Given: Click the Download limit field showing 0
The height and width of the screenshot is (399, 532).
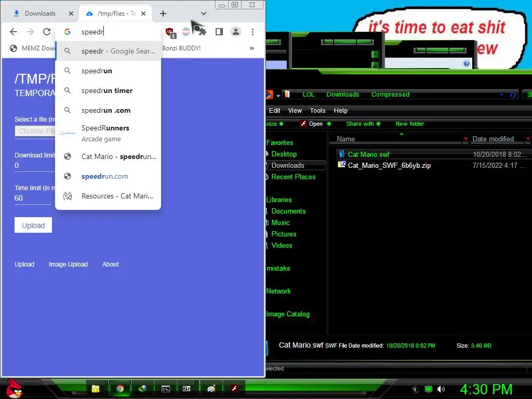Looking at the screenshot, I should point(34,166).
